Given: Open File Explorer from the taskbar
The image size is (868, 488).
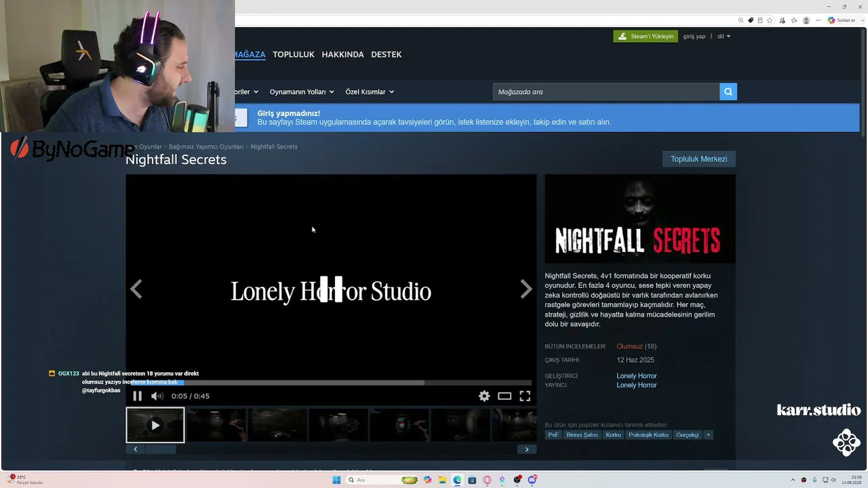Looking at the screenshot, I should click(x=442, y=480).
